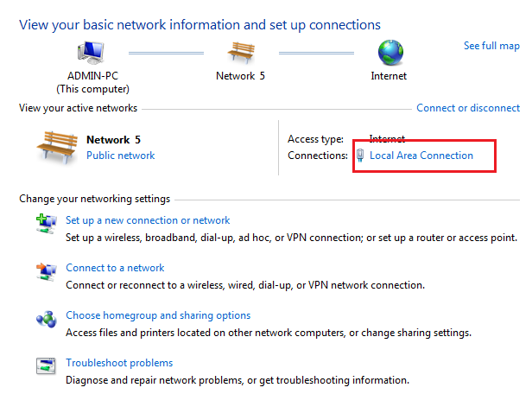
Task: Click the large bench icon beside Network 5
Action: click(57, 147)
